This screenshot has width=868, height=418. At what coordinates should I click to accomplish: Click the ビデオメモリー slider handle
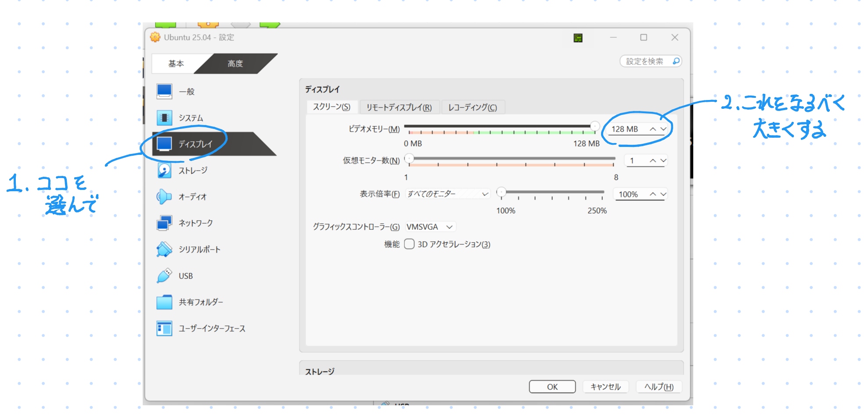[x=594, y=126]
